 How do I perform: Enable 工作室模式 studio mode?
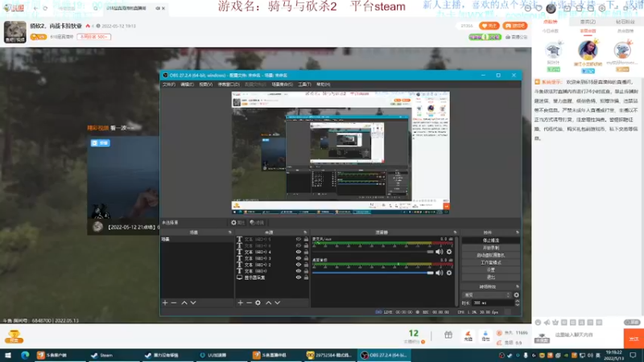click(x=491, y=262)
